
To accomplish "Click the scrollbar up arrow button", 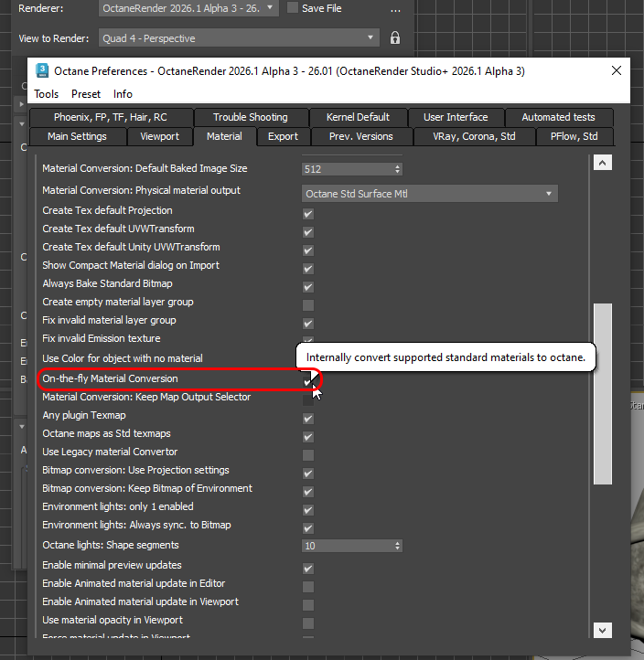I will click(x=602, y=163).
